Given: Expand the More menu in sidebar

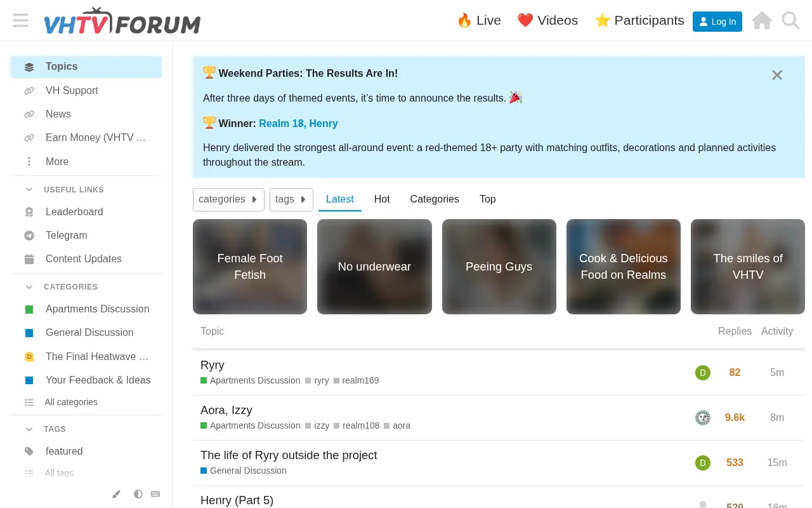Looking at the screenshot, I should coord(86,161).
